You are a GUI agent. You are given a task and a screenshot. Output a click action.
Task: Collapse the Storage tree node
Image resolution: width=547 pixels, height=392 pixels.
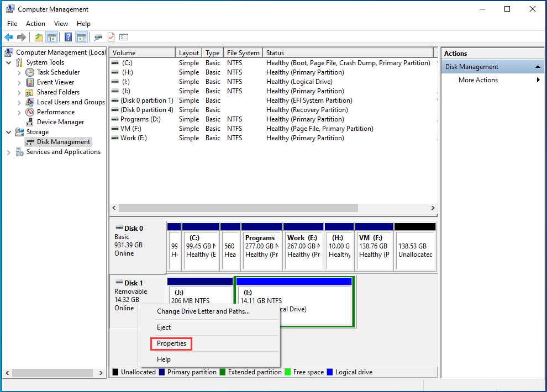coord(9,132)
